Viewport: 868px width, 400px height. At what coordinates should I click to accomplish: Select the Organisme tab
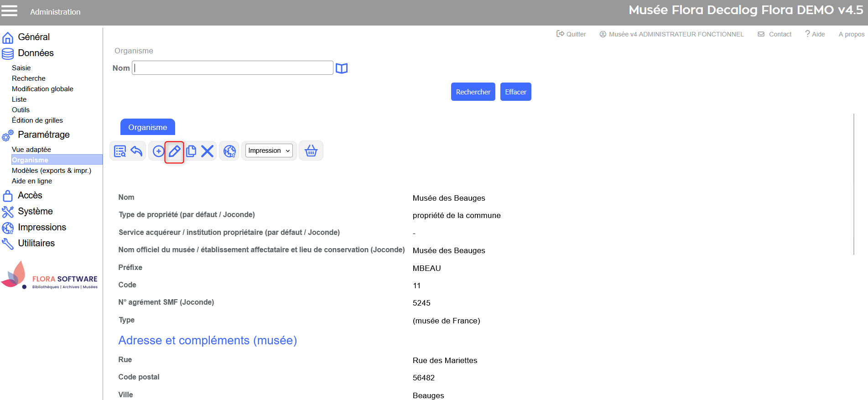pyautogui.click(x=147, y=127)
